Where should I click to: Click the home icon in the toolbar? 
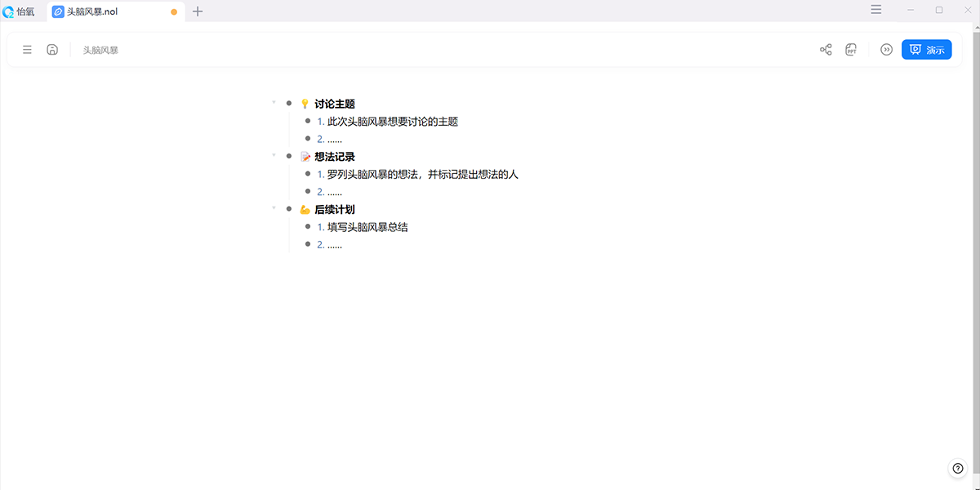[52, 50]
